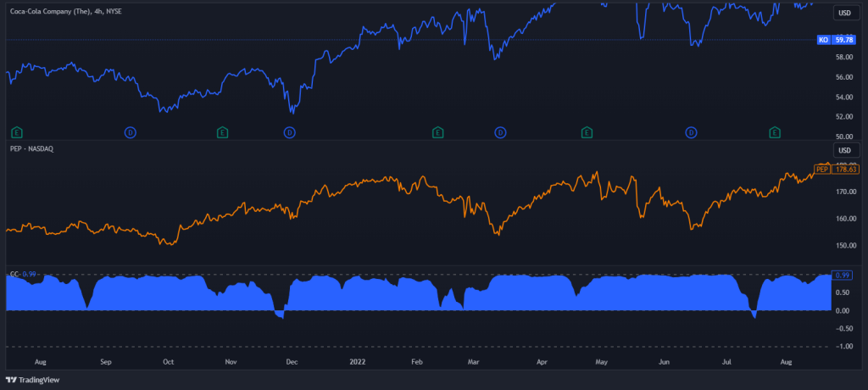The height and width of the screenshot is (390, 868).
Task: Click the TradingView logo
Action: [32, 380]
